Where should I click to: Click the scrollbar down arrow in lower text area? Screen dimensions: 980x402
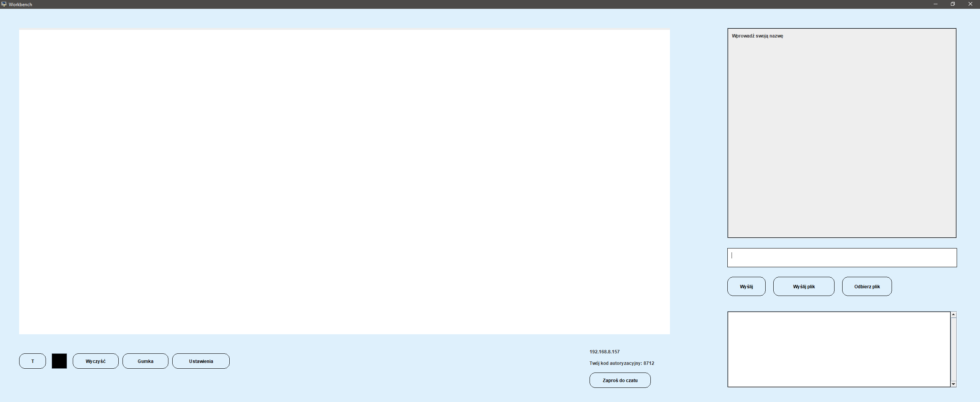pyautogui.click(x=954, y=384)
